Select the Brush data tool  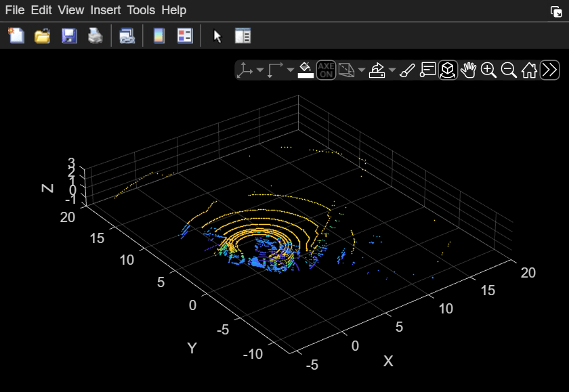(x=407, y=70)
